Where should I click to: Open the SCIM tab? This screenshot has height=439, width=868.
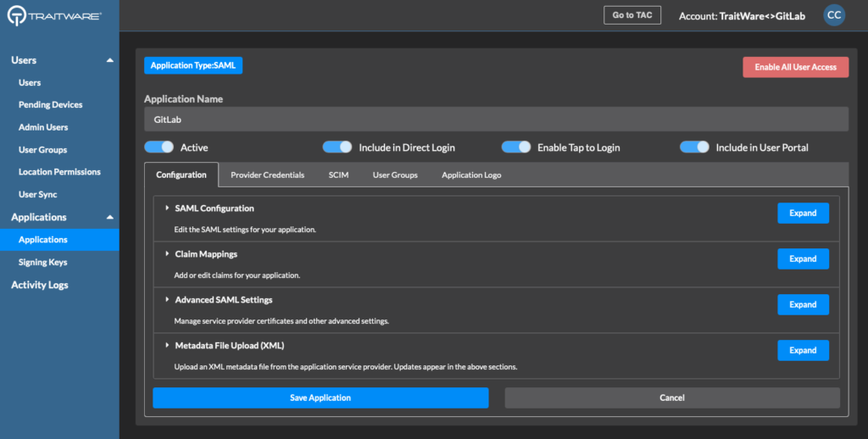(338, 175)
